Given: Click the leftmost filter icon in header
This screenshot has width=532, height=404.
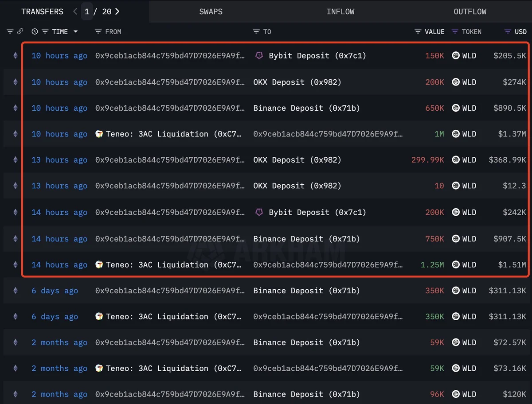Looking at the screenshot, I should pos(10,31).
